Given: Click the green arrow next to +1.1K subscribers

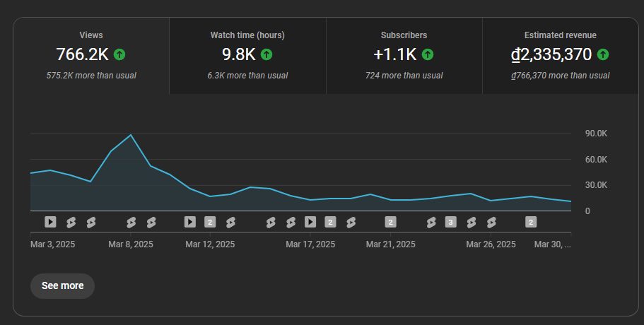Looking at the screenshot, I should 428,54.
